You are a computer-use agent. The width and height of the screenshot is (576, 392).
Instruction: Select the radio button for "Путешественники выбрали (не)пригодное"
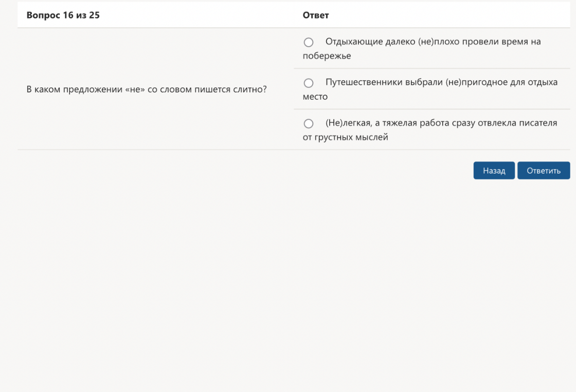(309, 83)
